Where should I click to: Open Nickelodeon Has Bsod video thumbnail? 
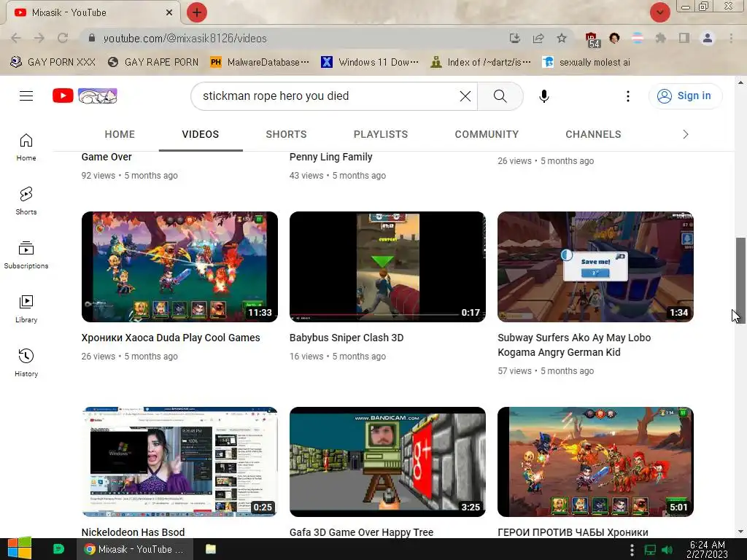click(x=179, y=462)
